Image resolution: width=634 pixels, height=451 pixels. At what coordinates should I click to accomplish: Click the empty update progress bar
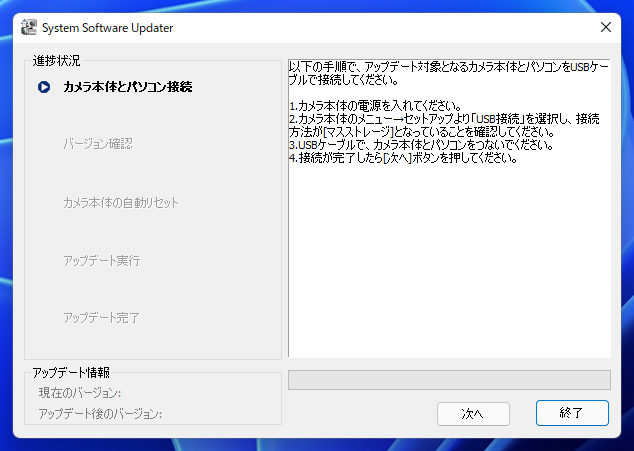pos(449,380)
